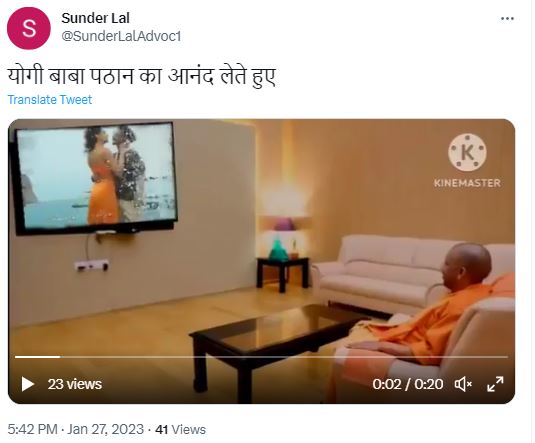Click the Sunder Lal display name
The width and height of the screenshot is (535, 443).
[x=95, y=18]
